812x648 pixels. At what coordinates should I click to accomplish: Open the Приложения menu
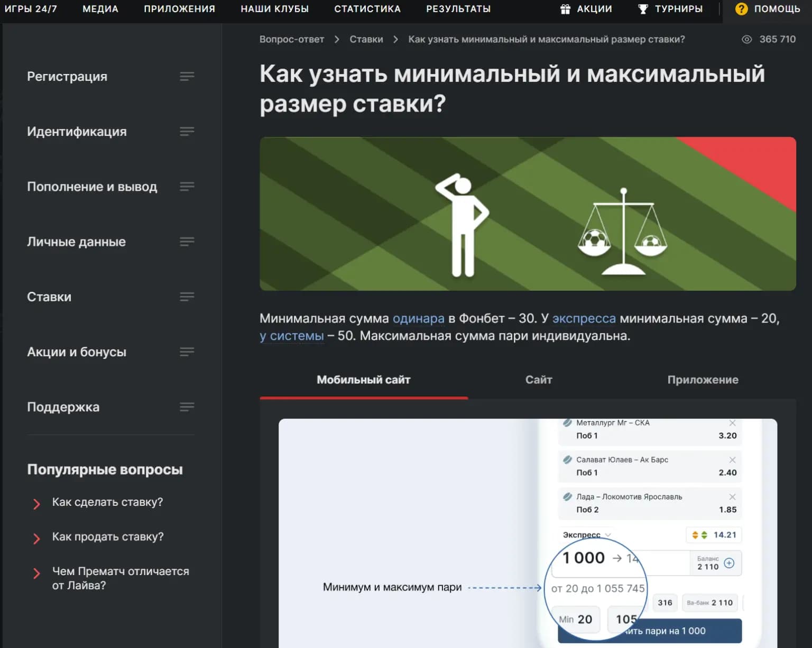[180, 9]
